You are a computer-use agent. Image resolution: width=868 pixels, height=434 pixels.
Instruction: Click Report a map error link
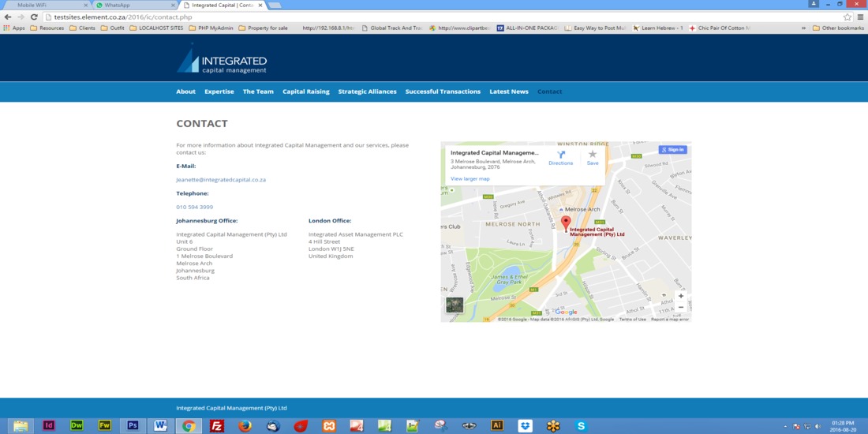tap(670, 320)
